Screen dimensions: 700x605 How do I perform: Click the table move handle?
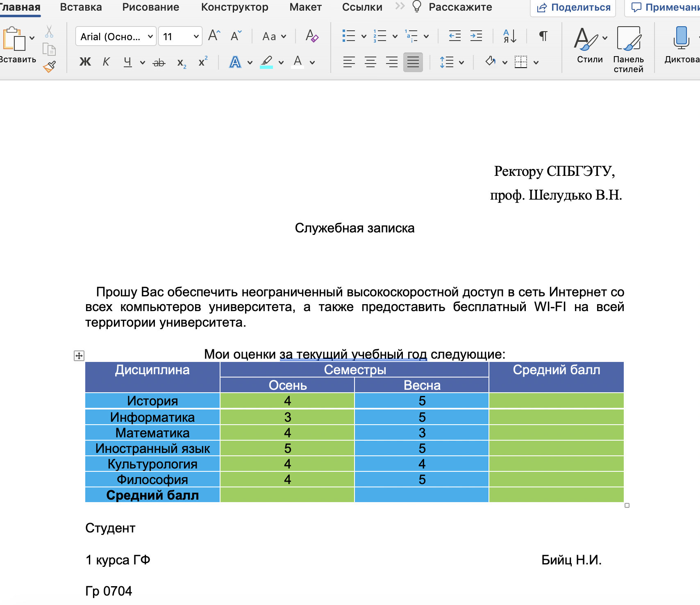coord(79,355)
